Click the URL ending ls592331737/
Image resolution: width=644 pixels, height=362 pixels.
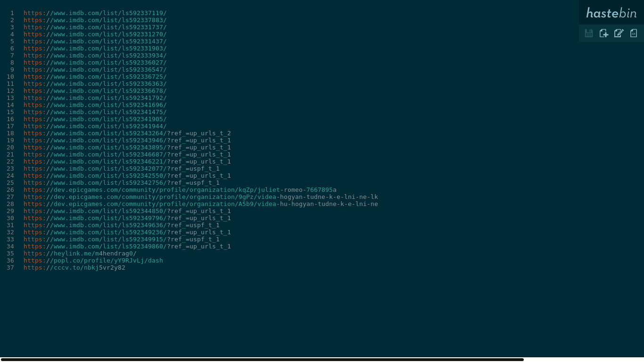(95, 27)
